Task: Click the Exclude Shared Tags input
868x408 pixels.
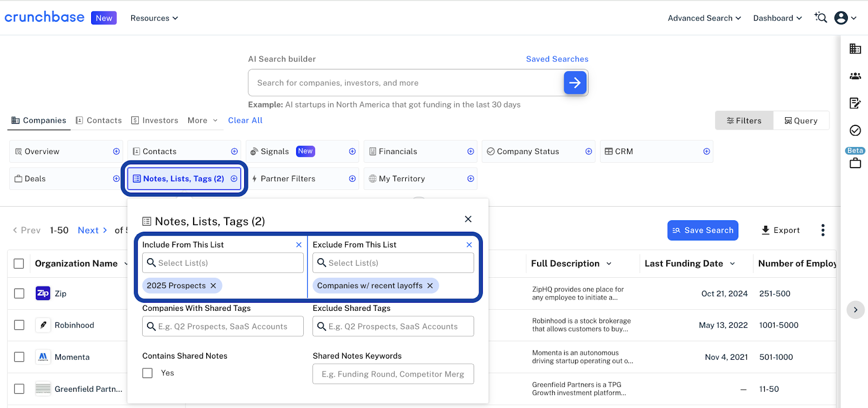Action: (393, 327)
